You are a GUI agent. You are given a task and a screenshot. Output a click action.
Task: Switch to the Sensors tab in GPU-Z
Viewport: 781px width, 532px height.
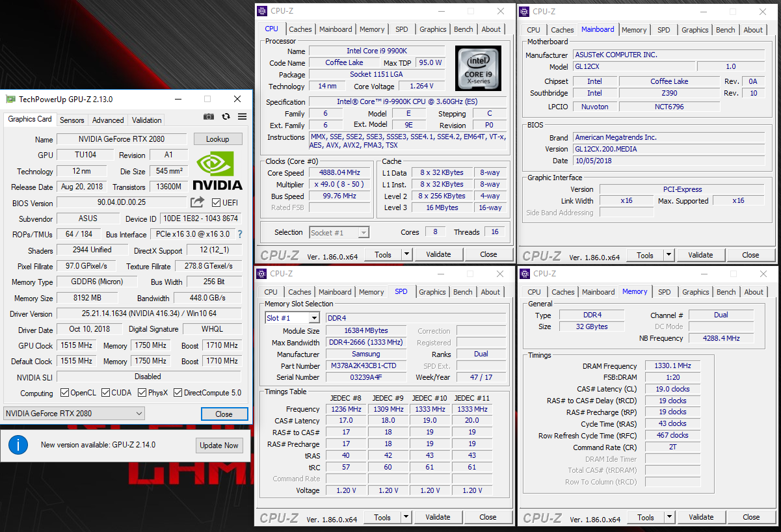[x=72, y=120]
